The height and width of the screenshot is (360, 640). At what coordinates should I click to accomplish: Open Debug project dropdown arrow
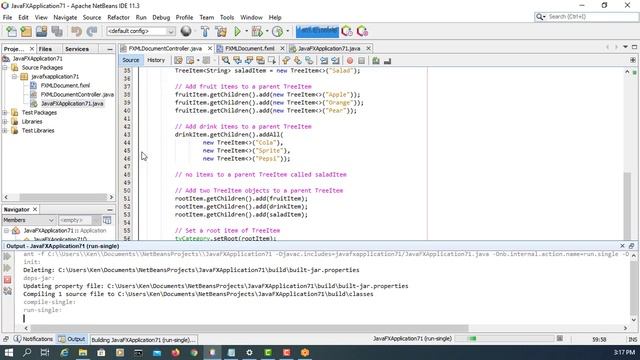click(x=267, y=31)
